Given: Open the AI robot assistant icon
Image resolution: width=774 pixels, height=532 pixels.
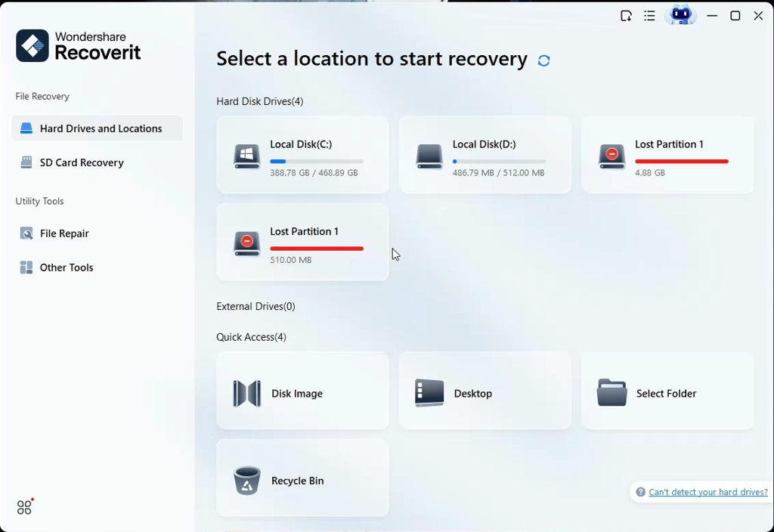Looking at the screenshot, I should click(681, 15).
